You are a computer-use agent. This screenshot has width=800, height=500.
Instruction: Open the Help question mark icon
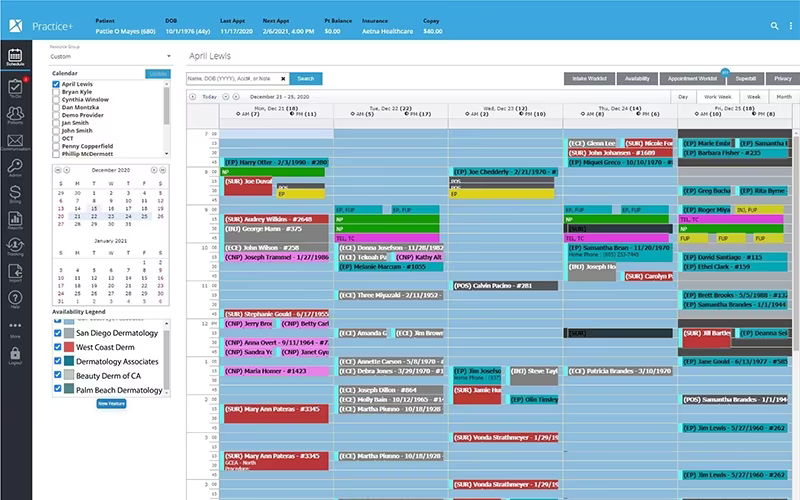coord(15,299)
